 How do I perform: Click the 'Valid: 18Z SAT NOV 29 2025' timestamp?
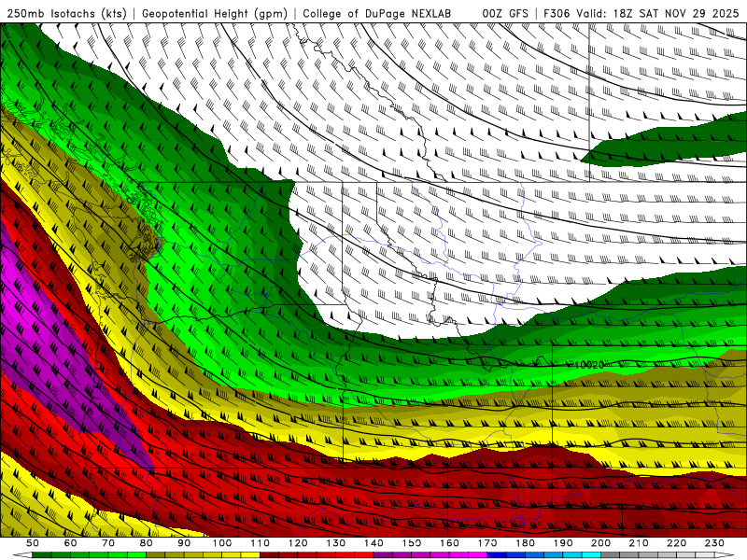click(x=657, y=13)
